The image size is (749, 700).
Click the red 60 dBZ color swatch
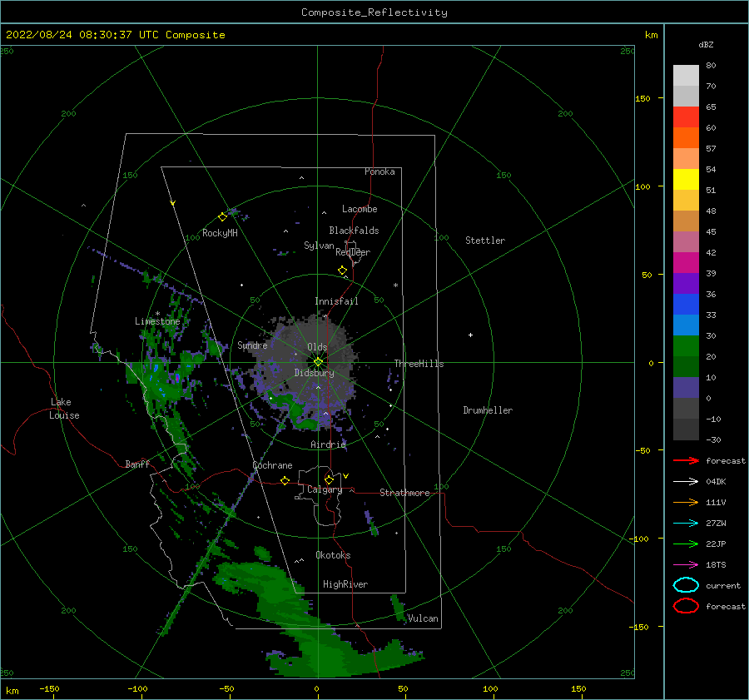click(x=686, y=117)
